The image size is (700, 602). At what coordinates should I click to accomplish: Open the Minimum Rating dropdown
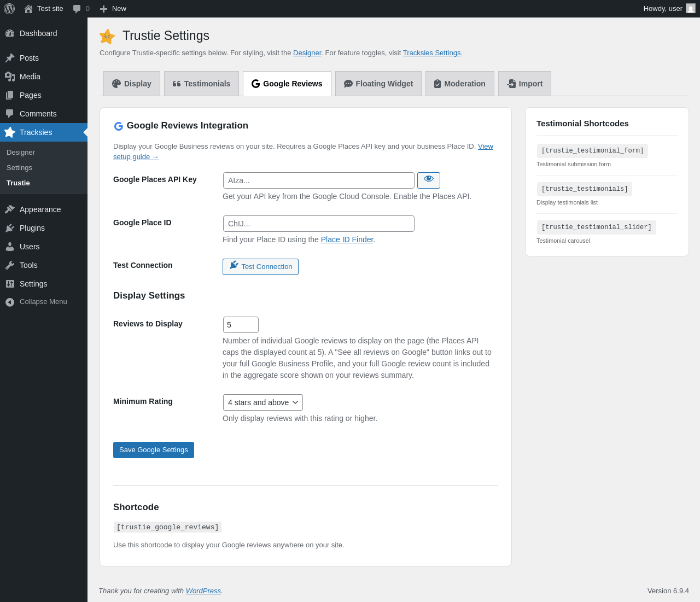click(x=263, y=402)
